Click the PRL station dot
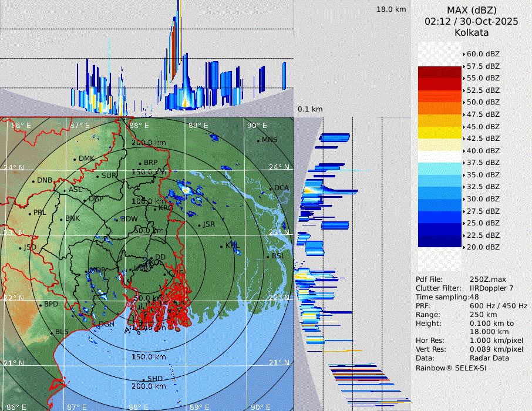This screenshot has width=532, height=411. click(29, 213)
